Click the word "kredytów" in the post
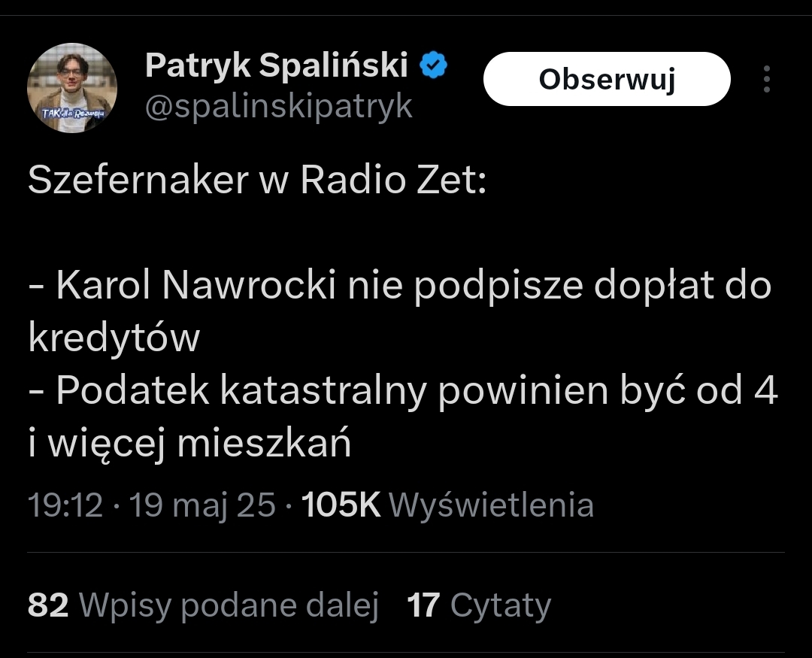Viewport: 812px width, 658px height. pos(114,338)
